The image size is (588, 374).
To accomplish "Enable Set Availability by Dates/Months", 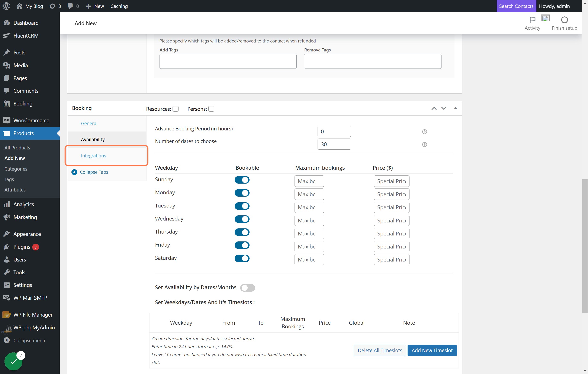I will (x=247, y=288).
